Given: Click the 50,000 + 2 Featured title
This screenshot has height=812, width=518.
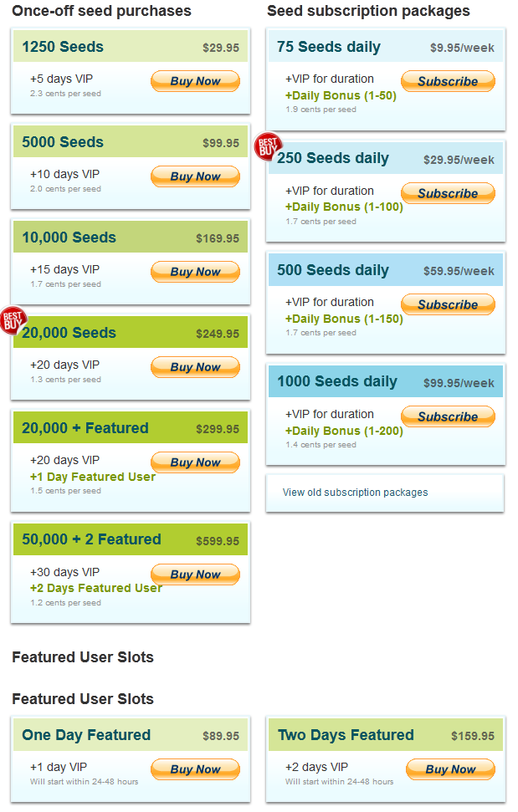Looking at the screenshot, I should pos(91,539).
